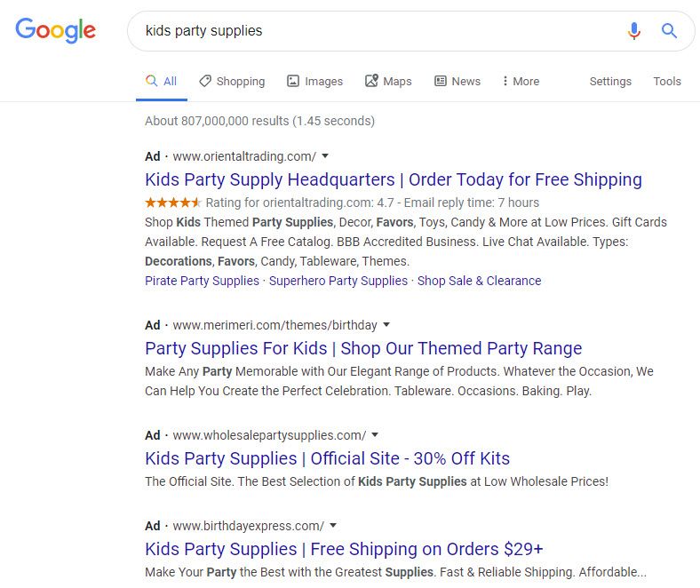Viewport: 700px width, 588px height.
Task: Switch to the Images tab
Action: pyautogui.click(x=314, y=81)
